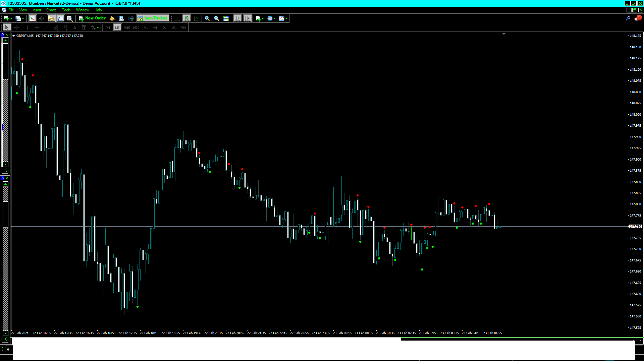Select the H4 timeframe
This screenshot has width=644, height=362.
155,27
